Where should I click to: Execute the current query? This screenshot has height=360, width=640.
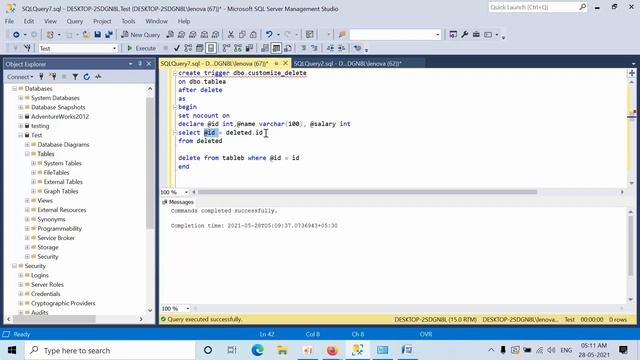141,48
